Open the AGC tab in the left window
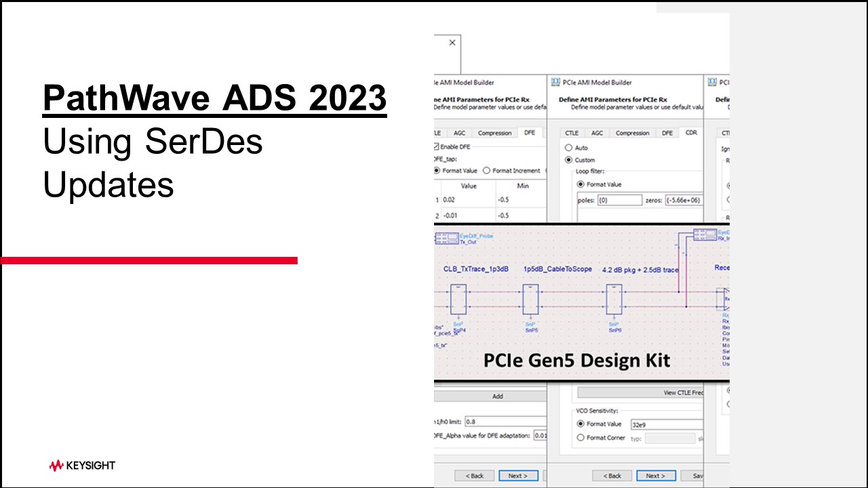The image size is (868, 488). 458,133
